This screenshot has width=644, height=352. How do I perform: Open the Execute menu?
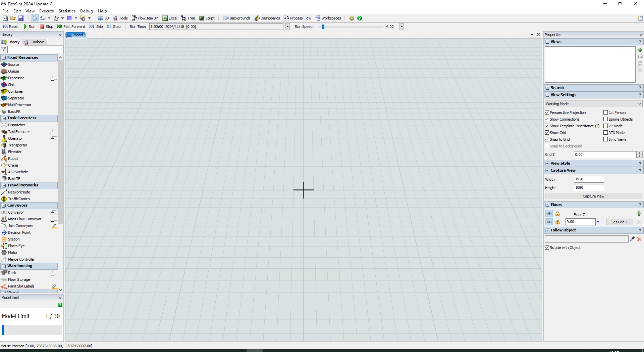tap(46, 11)
